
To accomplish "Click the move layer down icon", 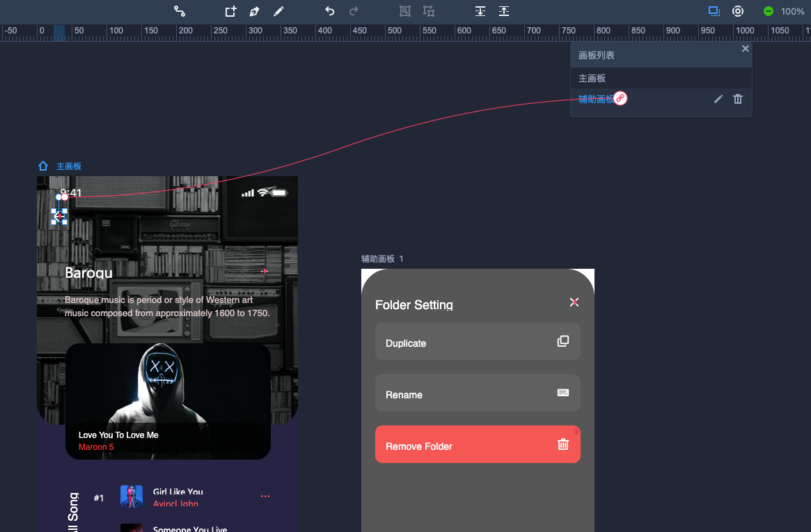I will coord(480,11).
